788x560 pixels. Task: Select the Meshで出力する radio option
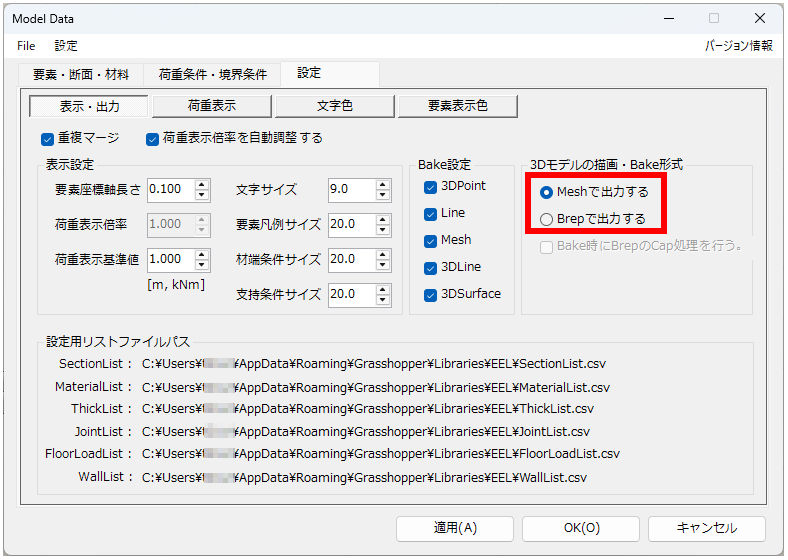546,192
